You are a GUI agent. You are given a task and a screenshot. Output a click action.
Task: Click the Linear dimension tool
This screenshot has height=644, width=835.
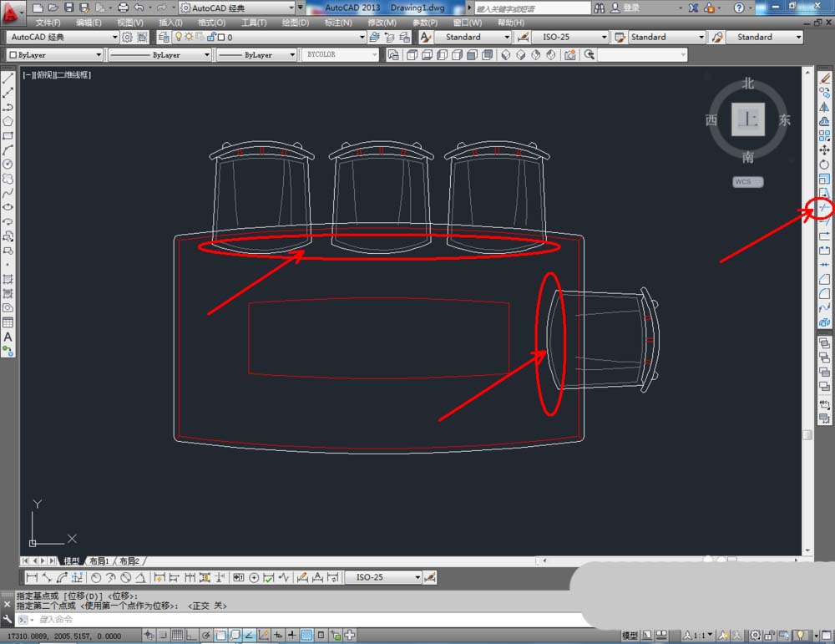(32, 577)
